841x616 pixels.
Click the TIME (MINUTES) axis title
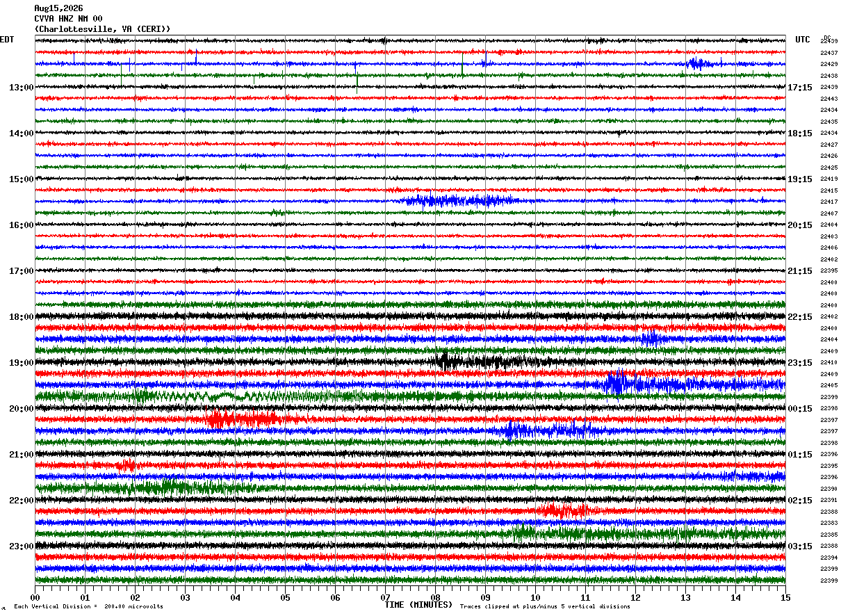click(418, 605)
